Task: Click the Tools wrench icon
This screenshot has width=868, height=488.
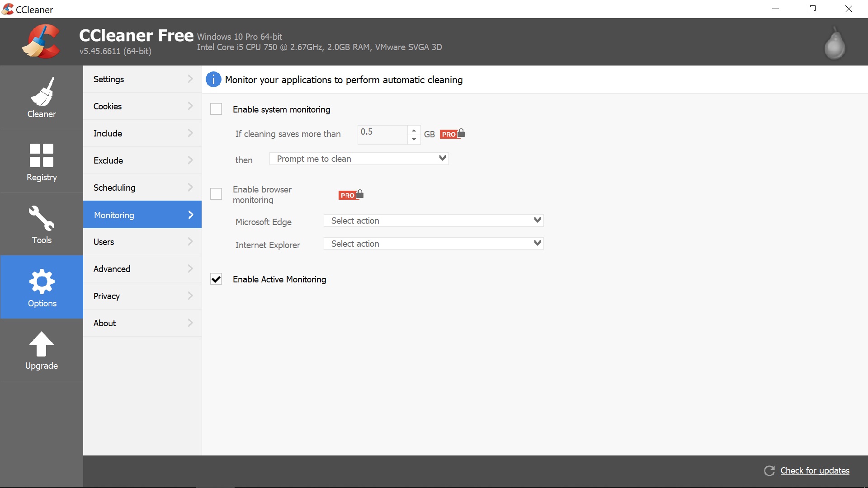Action: coord(42,224)
